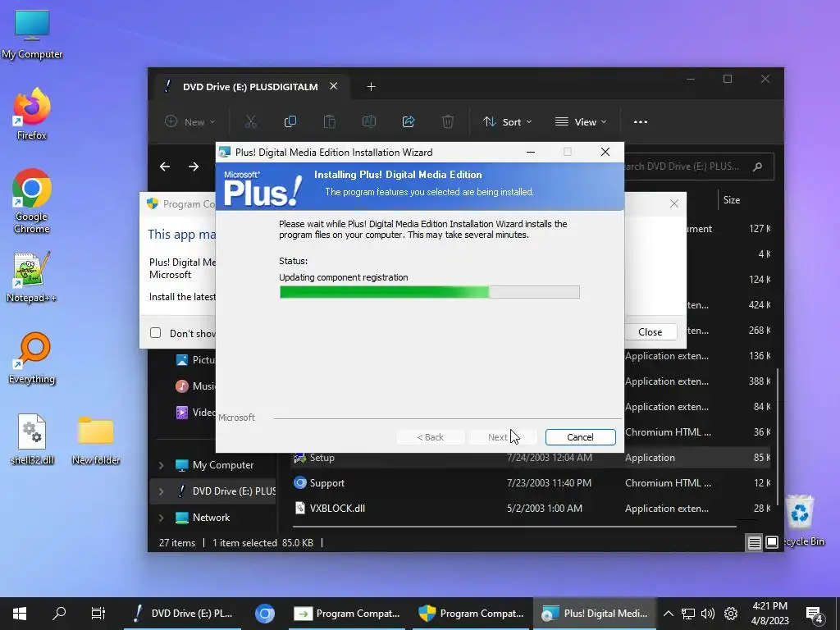Close the DVD Drive Explorer tab
The width and height of the screenshot is (840, 630).
click(x=333, y=86)
